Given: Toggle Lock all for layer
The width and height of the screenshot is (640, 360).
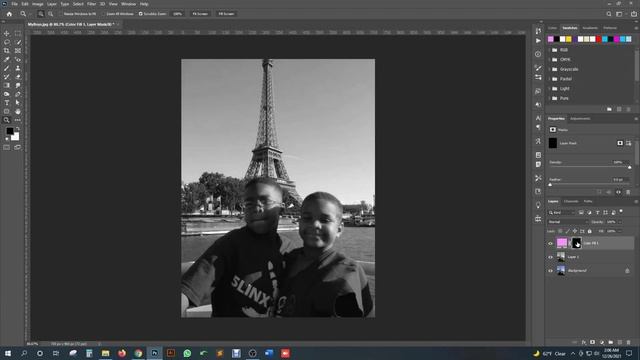Looking at the screenshot, I should coord(589,231).
